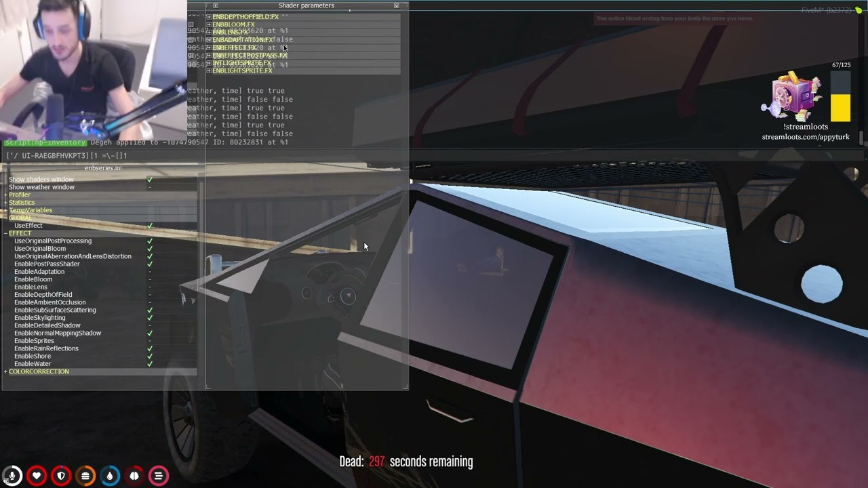Toggle EnableWater checkbox
The width and height of the screenshot is (868, 488).
150,364
